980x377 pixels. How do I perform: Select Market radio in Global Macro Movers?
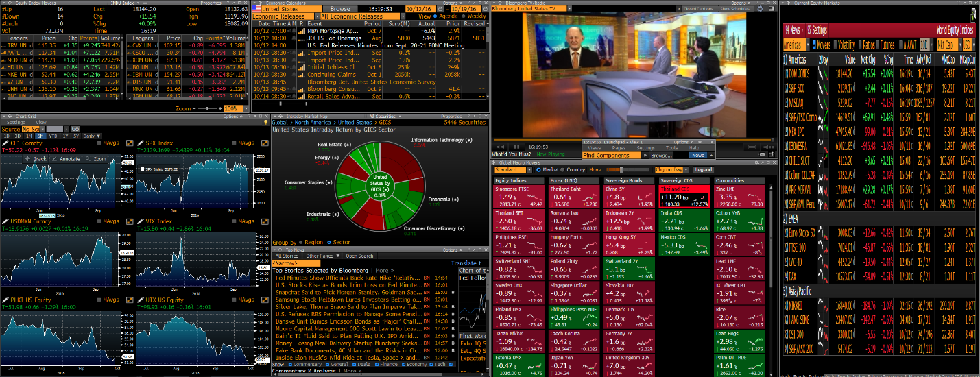coord(538,170)
